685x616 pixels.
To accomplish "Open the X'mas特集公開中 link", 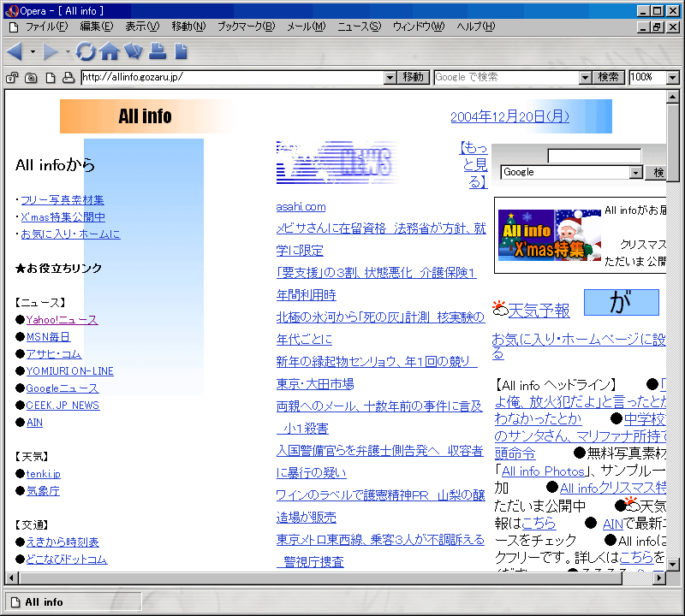I will (x=63, y=217).
